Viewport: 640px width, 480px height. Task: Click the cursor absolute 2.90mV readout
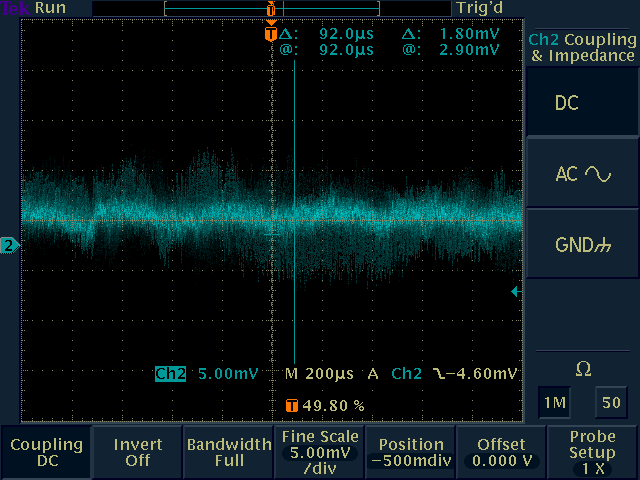coord(469,50)
